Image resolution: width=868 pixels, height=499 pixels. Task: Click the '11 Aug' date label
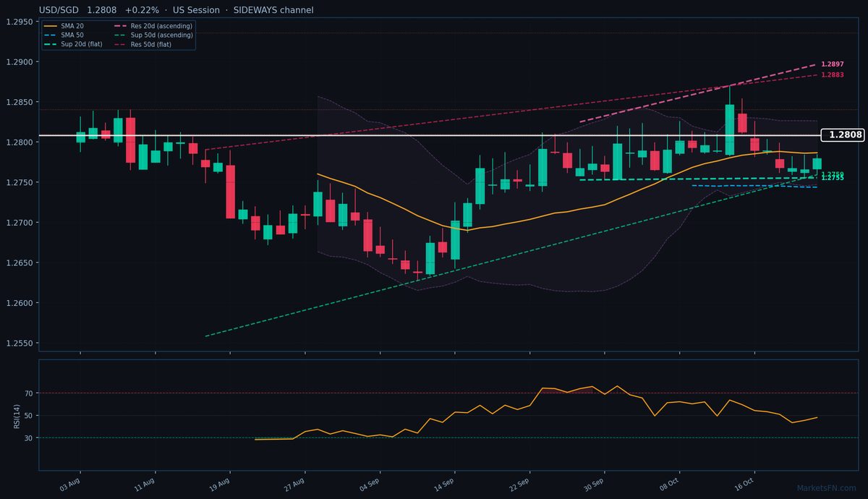(x=144, y=484)
